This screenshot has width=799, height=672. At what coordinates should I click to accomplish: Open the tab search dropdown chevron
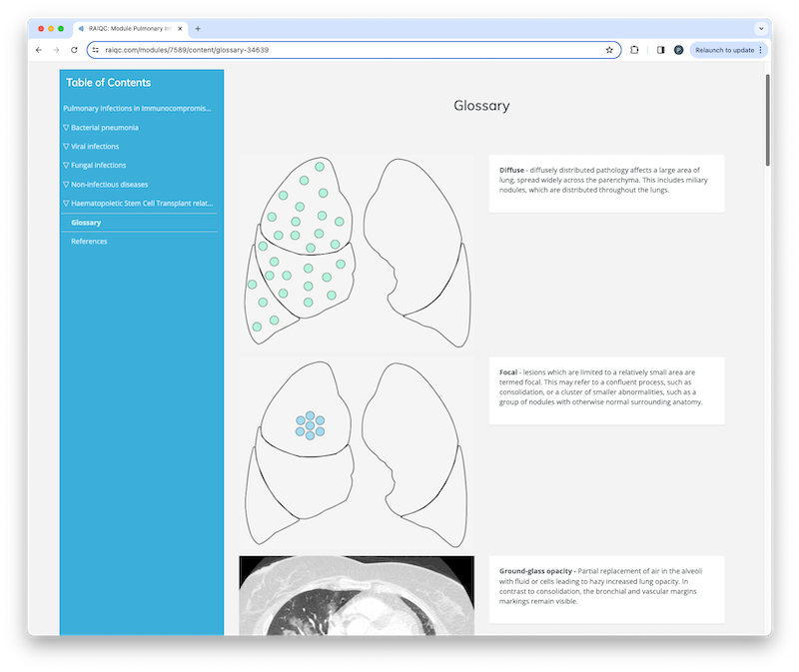[x=761, y=29]
